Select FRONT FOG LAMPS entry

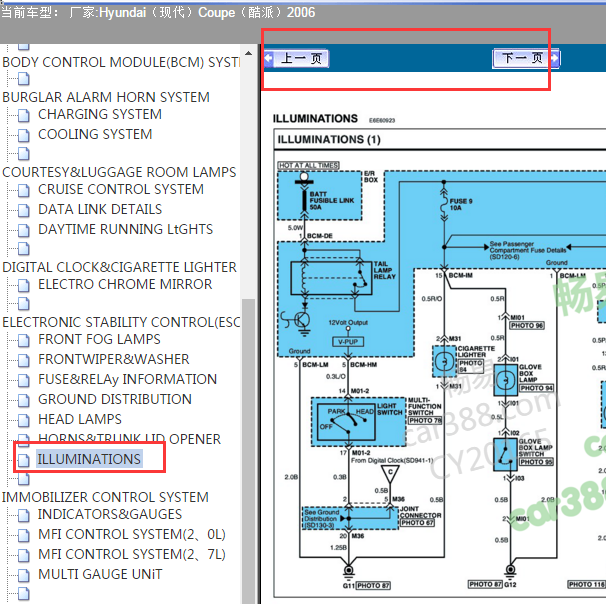[99, 339]
